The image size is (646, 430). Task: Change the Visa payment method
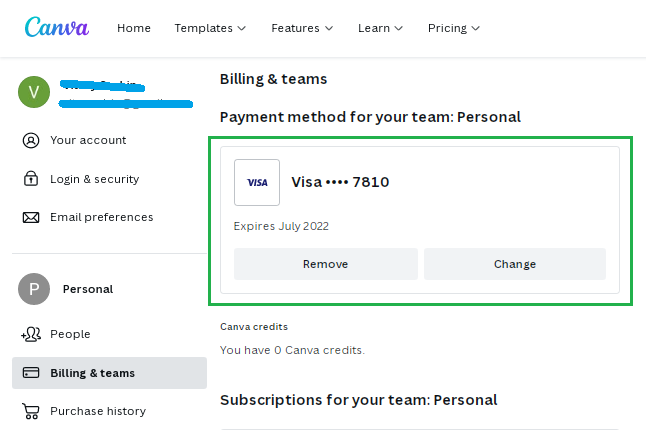tap(515, 264)
